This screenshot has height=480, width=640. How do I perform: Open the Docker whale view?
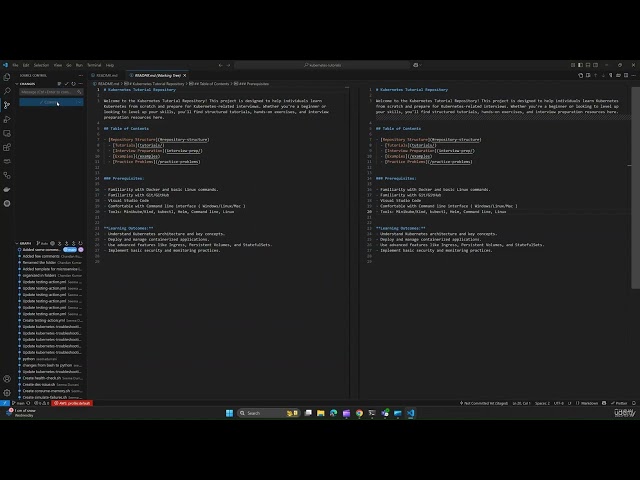tap(7, 189)
